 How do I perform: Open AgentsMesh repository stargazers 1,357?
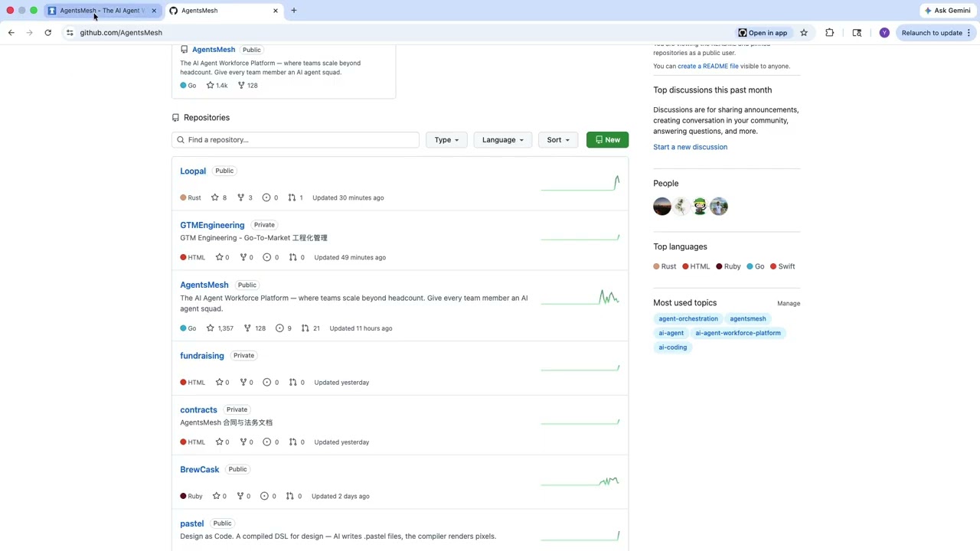click(220, 328)
